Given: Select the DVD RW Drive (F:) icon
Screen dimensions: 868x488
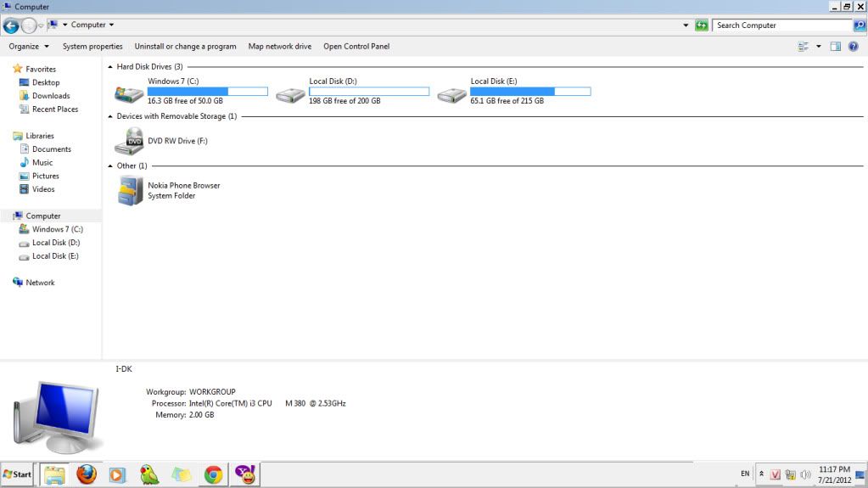Looking at the screenshot, I should click(129, 141).
